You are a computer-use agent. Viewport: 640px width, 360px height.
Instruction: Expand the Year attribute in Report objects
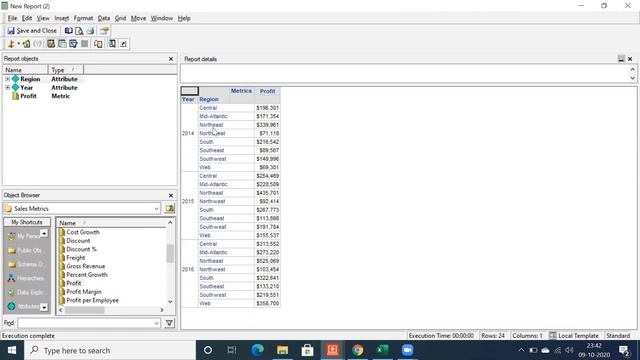click(x=7, y=87)
